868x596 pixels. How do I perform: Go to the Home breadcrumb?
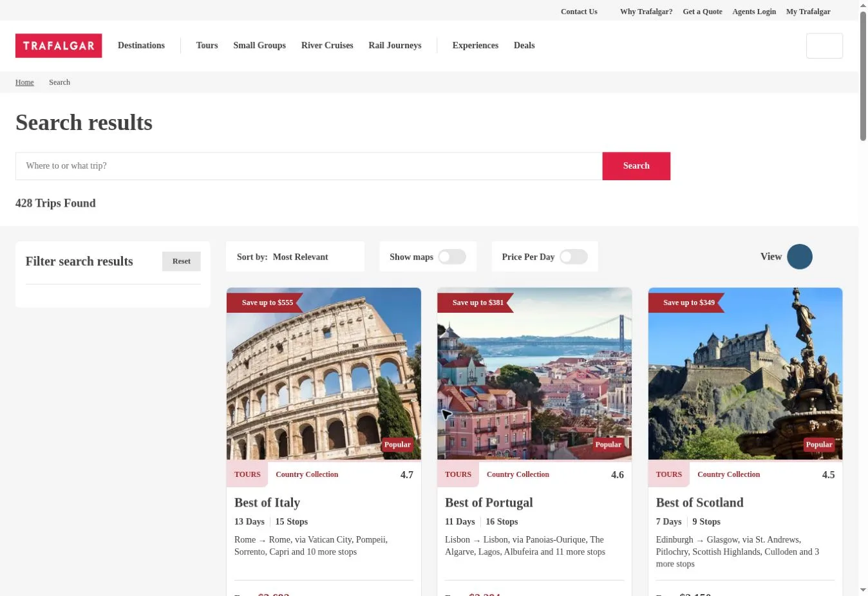24,82
